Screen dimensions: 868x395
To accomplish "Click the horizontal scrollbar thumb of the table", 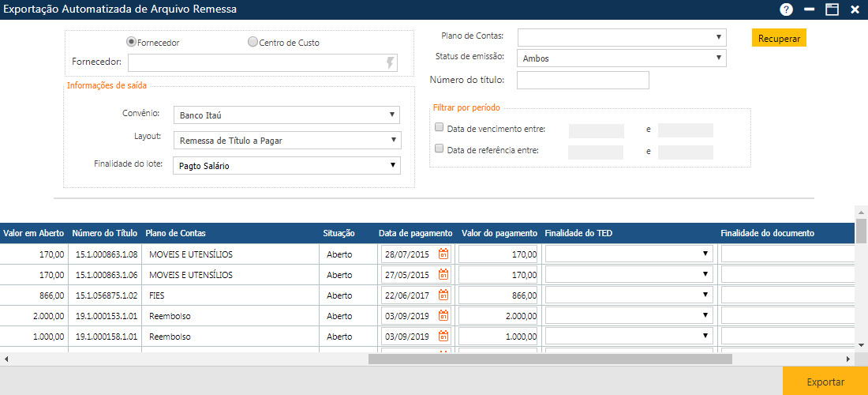I will tap(550, 359).
